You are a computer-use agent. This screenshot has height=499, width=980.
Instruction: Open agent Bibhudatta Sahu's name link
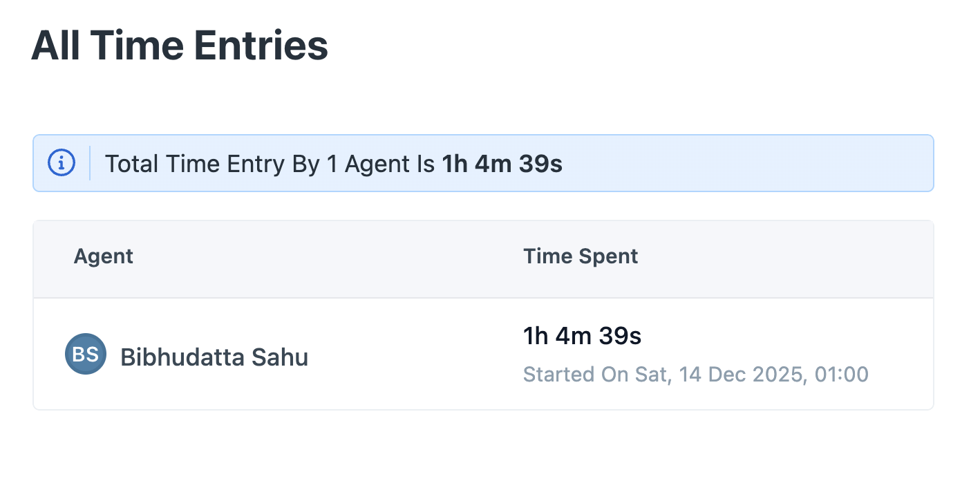(x=214, y=357)
